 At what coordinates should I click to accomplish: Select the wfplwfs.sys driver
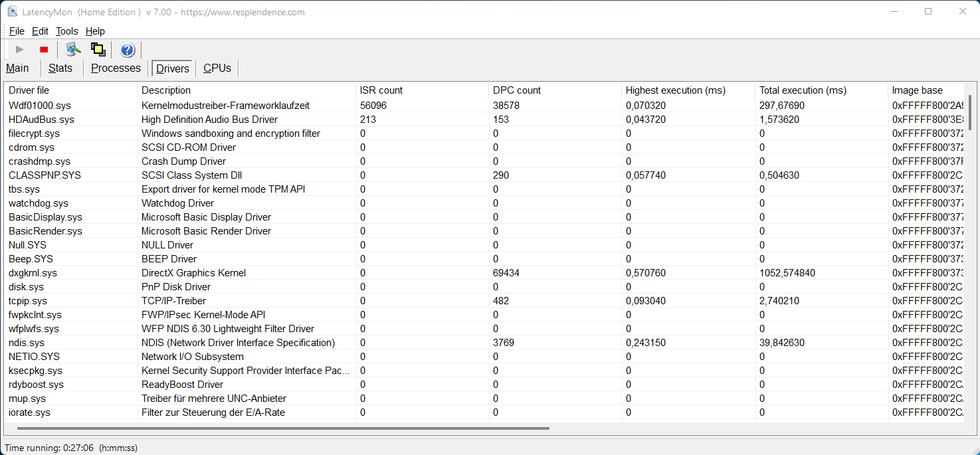pyautogui.click(x=484, y=329)
